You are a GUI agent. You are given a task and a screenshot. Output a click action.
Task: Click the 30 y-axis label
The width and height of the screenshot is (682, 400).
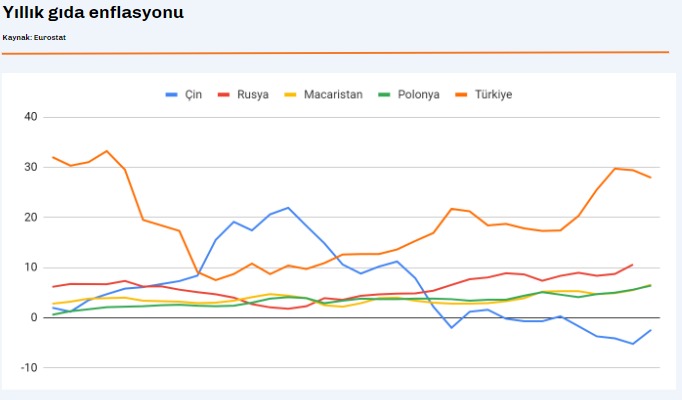click(31, 167)
